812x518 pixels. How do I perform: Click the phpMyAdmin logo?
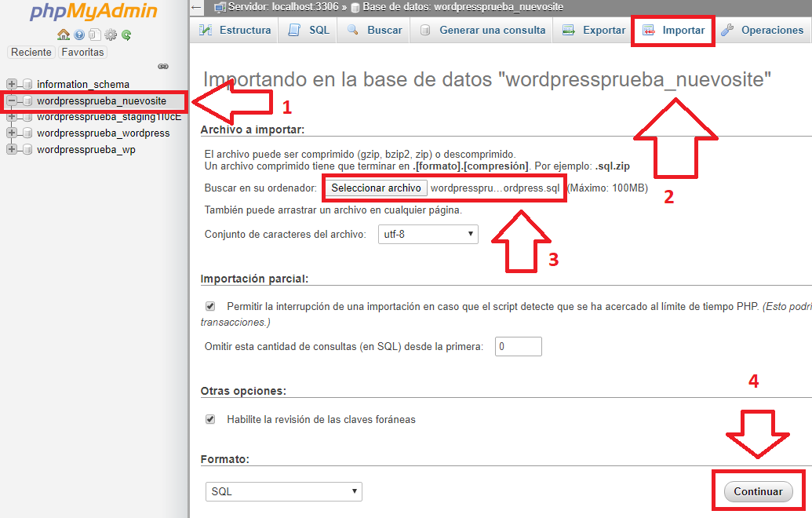(93, 12)
